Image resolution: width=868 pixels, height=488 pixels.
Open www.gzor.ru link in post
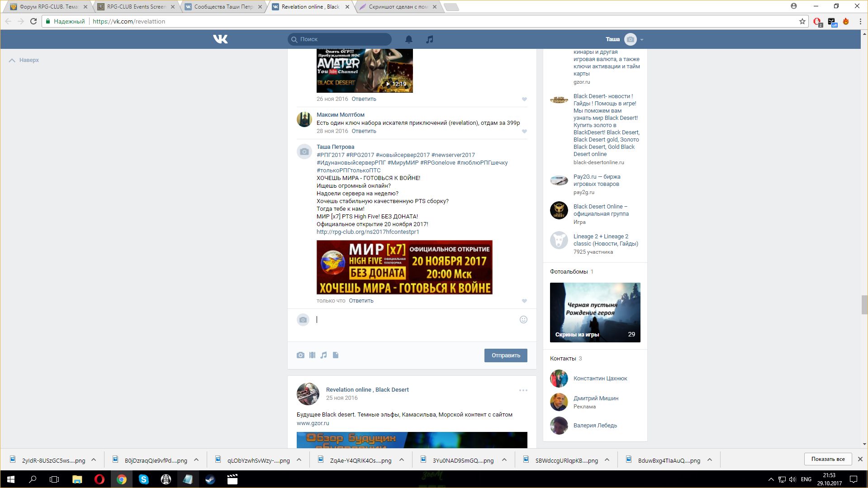click(313, 423)
